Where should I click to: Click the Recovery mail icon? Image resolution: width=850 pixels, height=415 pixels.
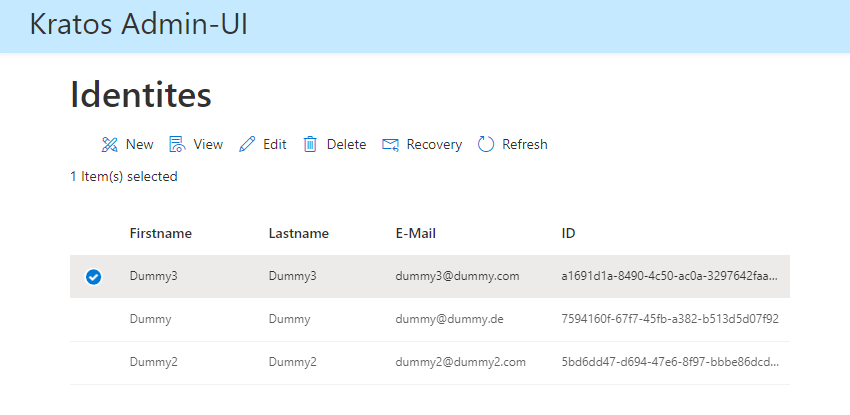click(x=390, y=144)
